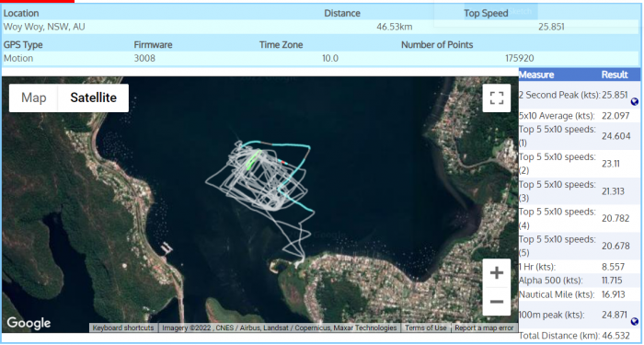Open Keyboard shortcuts
This screenshot has height=345, width=644.
123,328
